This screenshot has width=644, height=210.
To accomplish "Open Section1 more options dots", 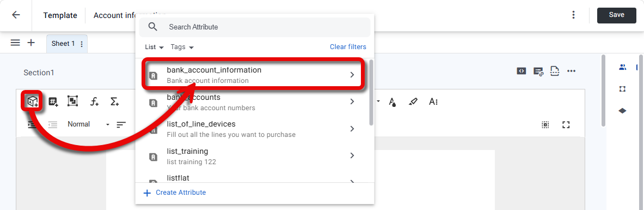I will click(571, 71).
